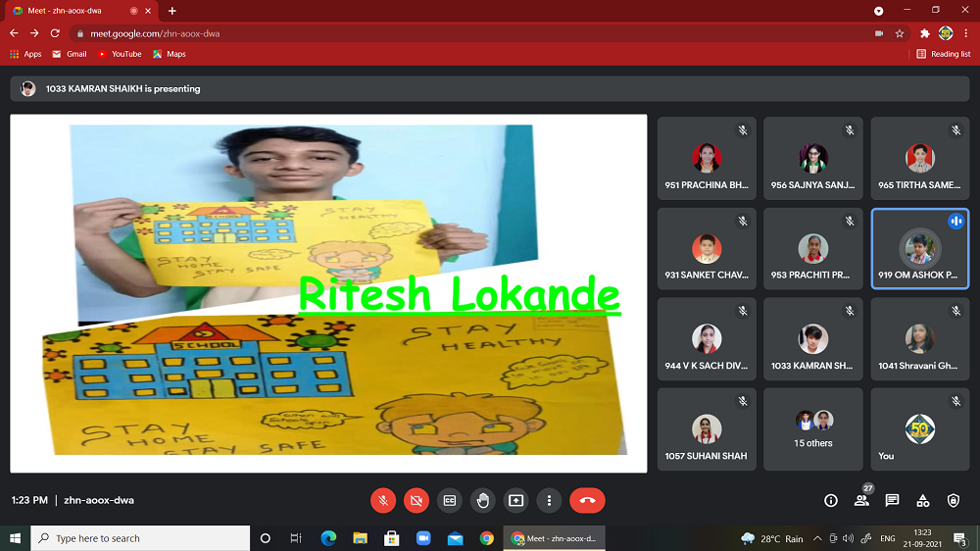Show the participants list
The width and height of the screenshot is (980, 551).
pos(861,500)
